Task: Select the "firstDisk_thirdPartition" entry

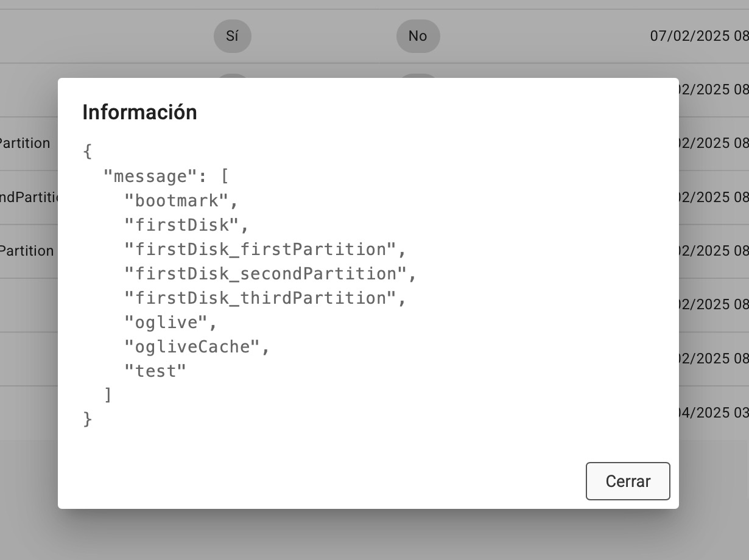Action: (x=260, y=298)
